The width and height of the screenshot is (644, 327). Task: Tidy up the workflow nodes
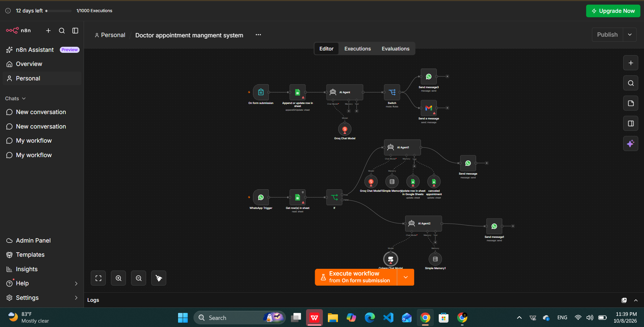tap(159, 278)
